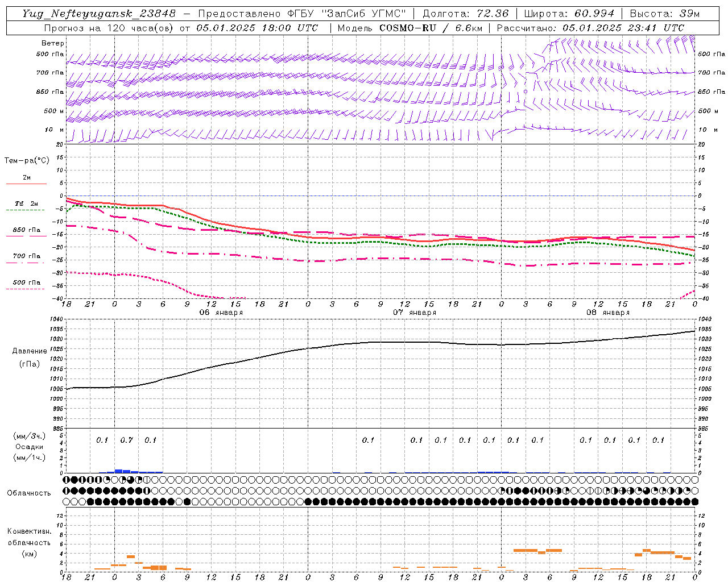Click the 0.7 precipitation amount value
Viewport: 728px width, 582px height.
coord(126,440)
